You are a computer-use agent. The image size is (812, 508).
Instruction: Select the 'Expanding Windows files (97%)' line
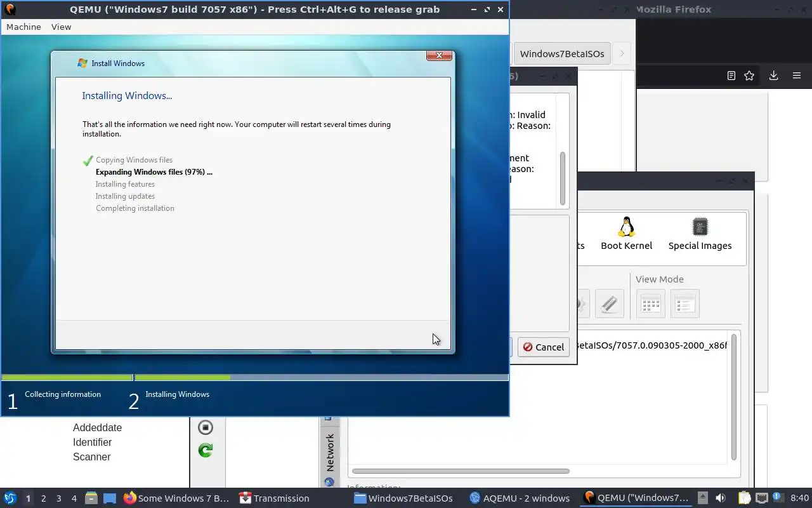(x=154, y=172)
